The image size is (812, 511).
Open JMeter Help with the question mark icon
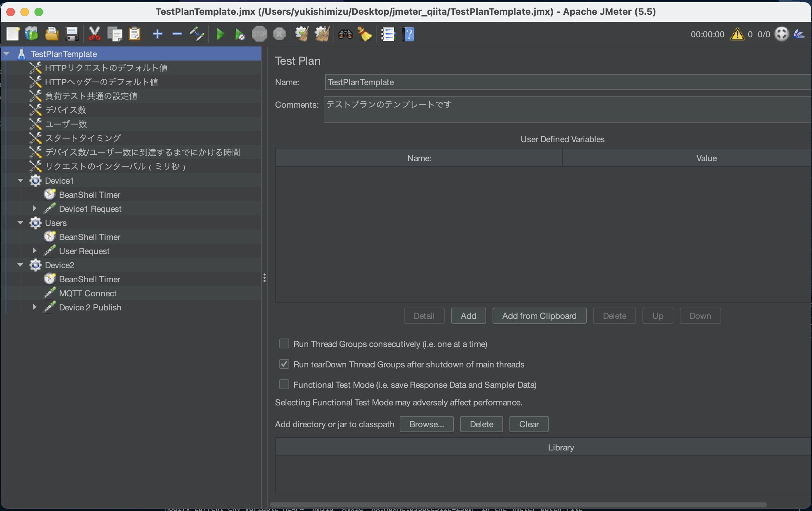[408, 34]
